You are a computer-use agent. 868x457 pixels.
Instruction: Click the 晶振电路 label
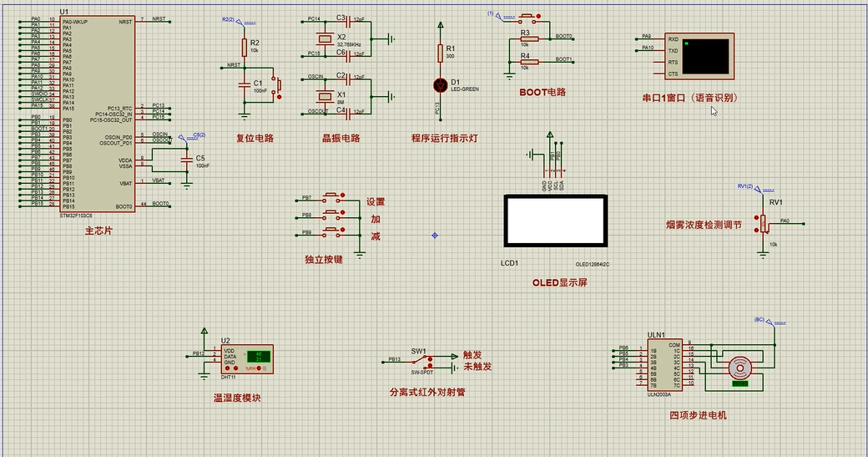tap(341, 138)
